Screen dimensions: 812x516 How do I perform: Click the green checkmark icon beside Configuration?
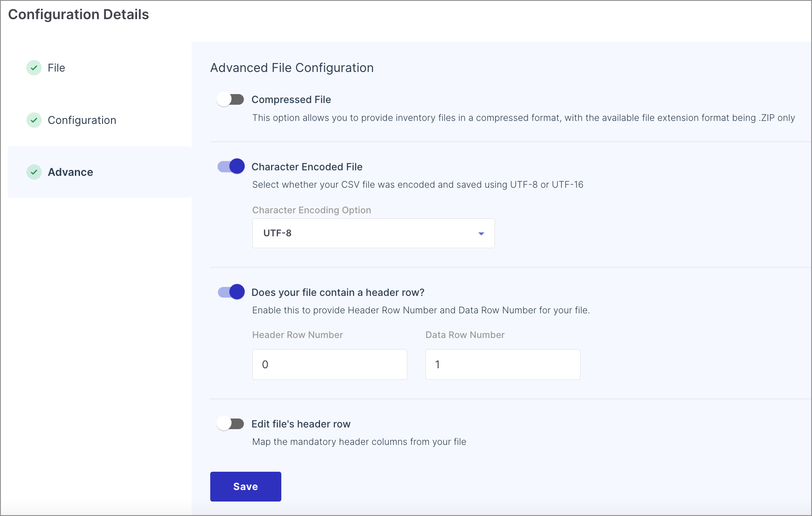[34, 120]
